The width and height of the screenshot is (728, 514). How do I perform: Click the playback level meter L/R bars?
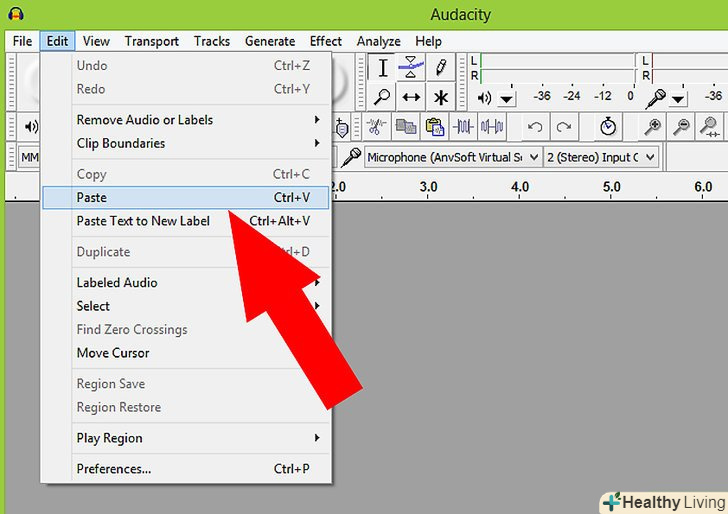pos(557,68)
